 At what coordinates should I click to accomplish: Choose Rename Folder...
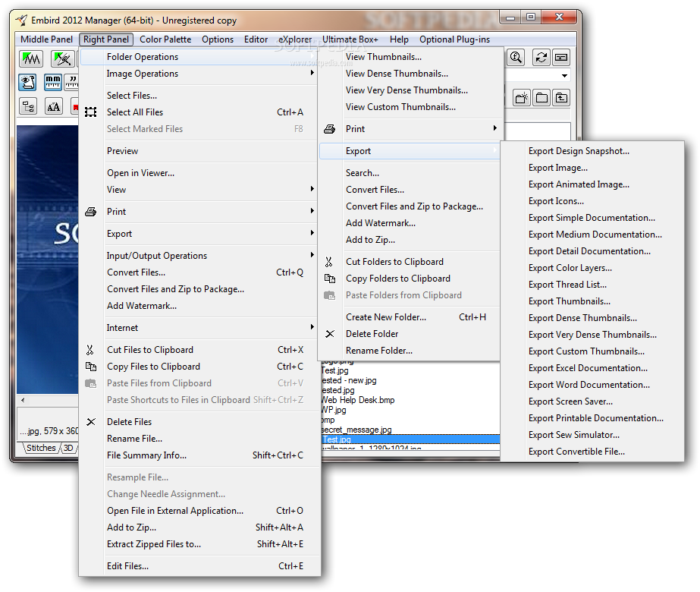click(x=379, y=351)
